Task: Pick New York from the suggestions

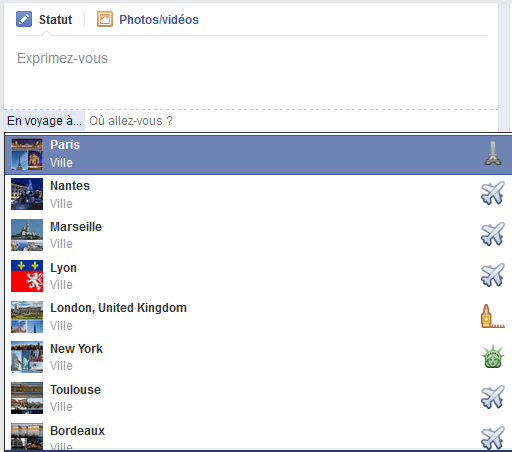Action: [258, 357]
